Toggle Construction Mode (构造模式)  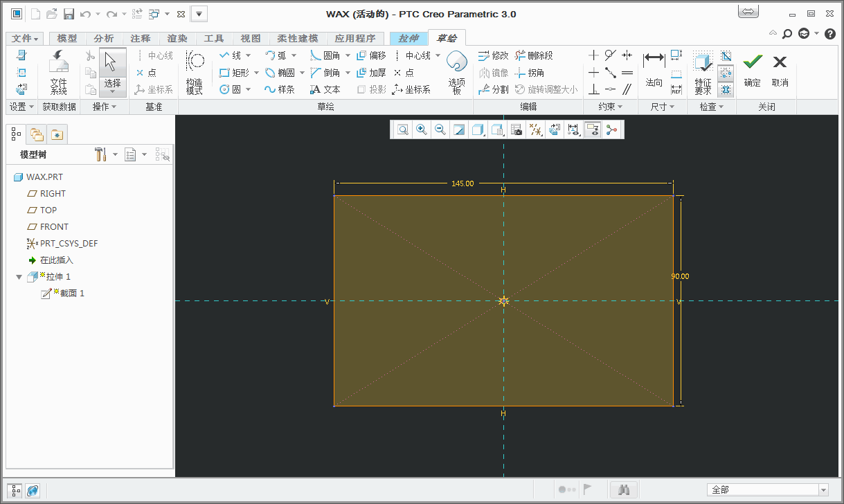[195, 71]
